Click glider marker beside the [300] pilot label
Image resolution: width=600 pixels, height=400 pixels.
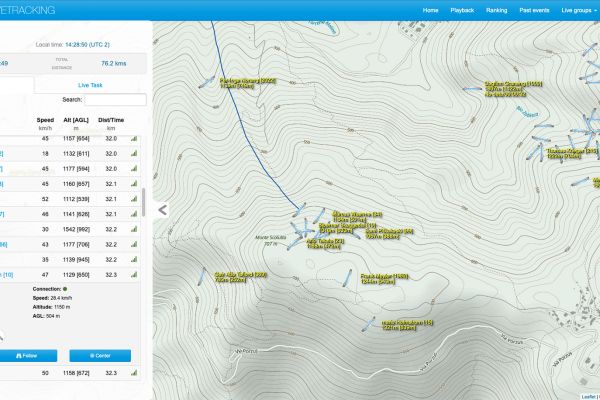coord(202,276)
